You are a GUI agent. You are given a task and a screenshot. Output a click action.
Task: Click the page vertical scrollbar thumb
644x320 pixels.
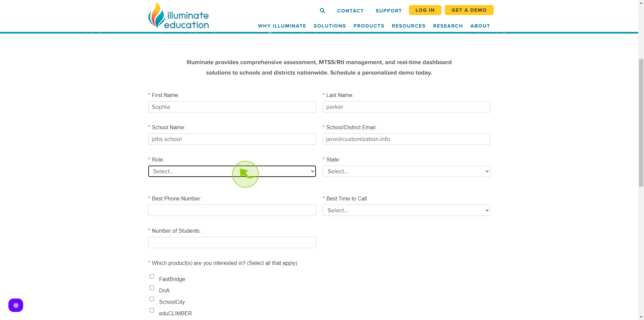[641, 123]
